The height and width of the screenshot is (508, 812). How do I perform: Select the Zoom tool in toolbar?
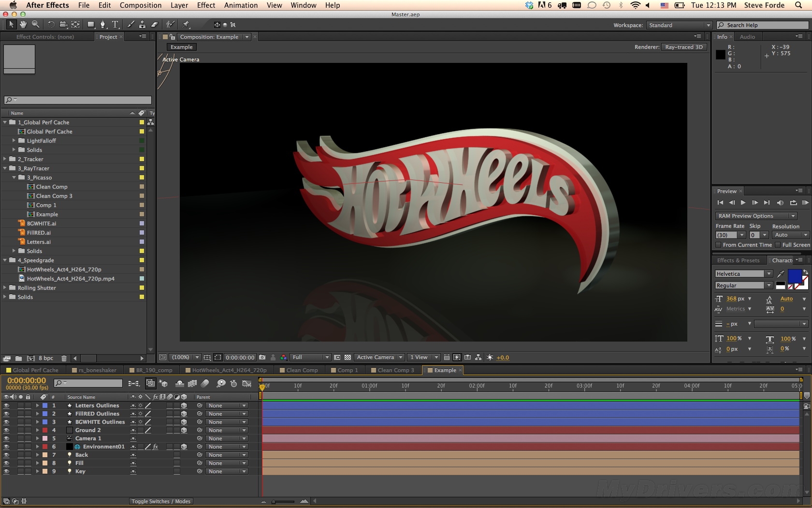click(35, 24)
